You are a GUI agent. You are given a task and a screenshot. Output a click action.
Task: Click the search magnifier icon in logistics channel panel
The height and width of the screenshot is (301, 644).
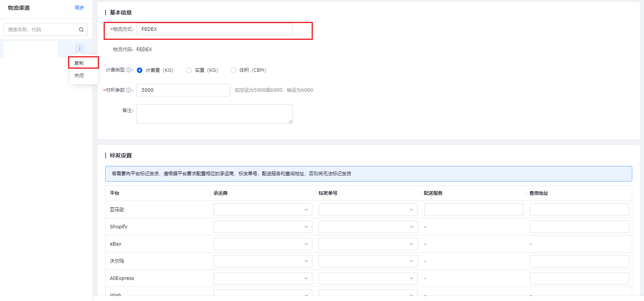coord(81,30)
